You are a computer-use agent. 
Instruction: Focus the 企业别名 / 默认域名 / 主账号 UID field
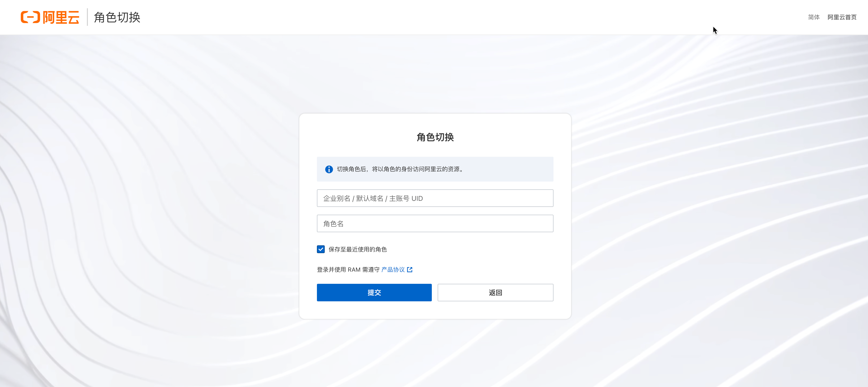coord(435,198)
